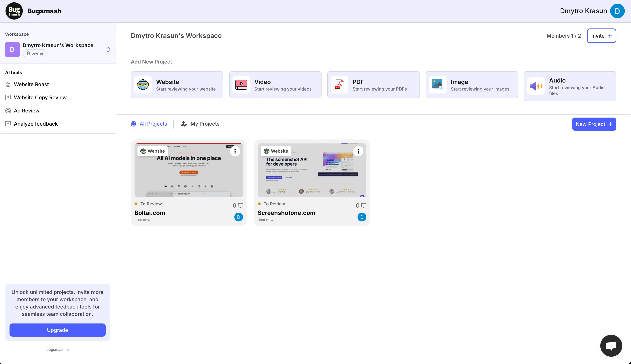
Task: Select the Website Roast tool
Action: [x=31, y=84]
